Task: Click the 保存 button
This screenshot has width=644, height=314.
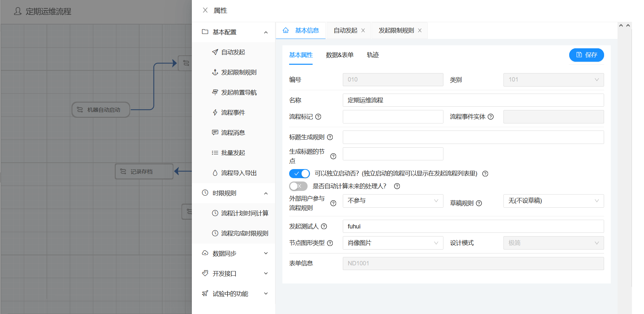Action: 586,55
